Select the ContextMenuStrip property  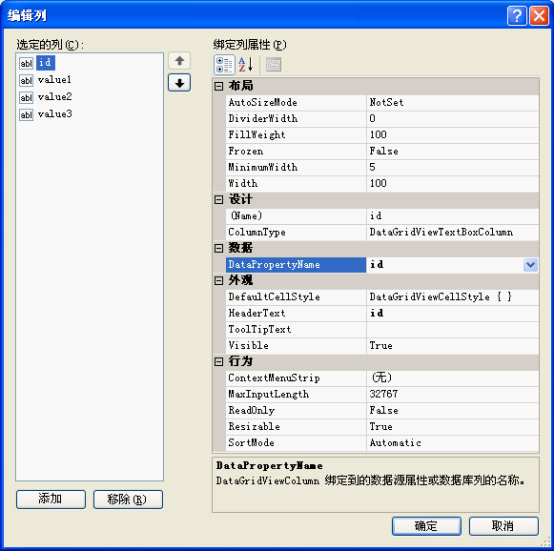296,378
